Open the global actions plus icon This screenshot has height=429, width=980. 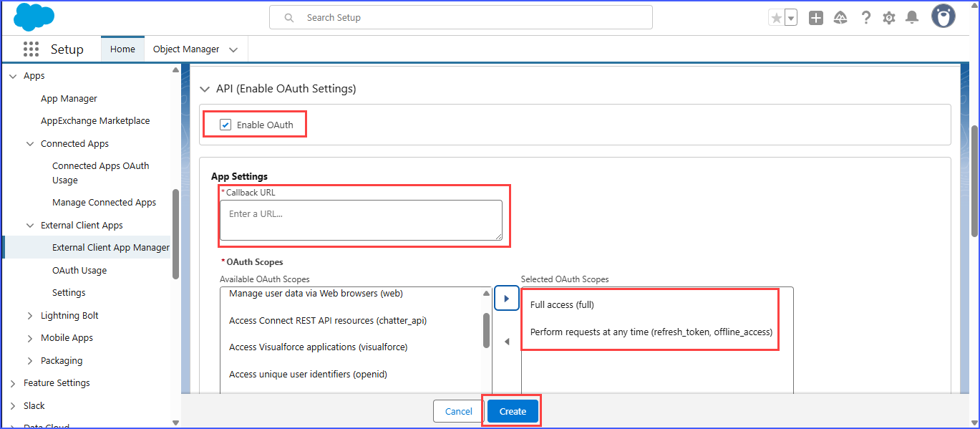[816, 18]
